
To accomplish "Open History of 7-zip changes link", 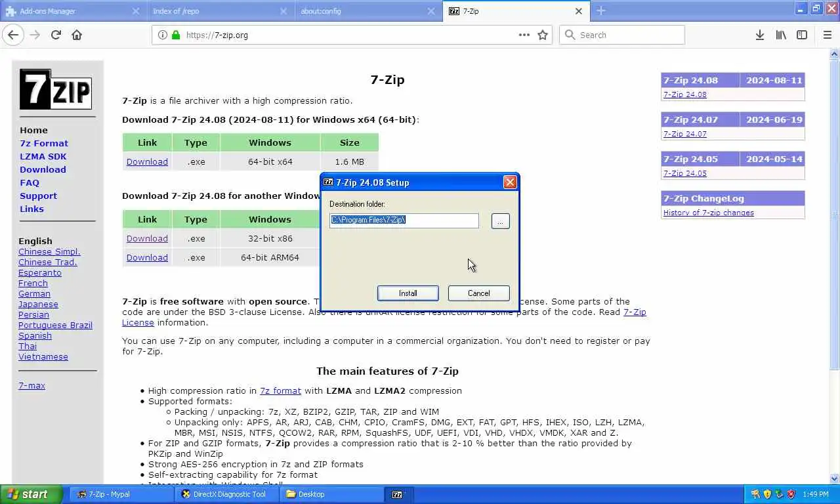I will pyautogui.click(x=708, y=213).
